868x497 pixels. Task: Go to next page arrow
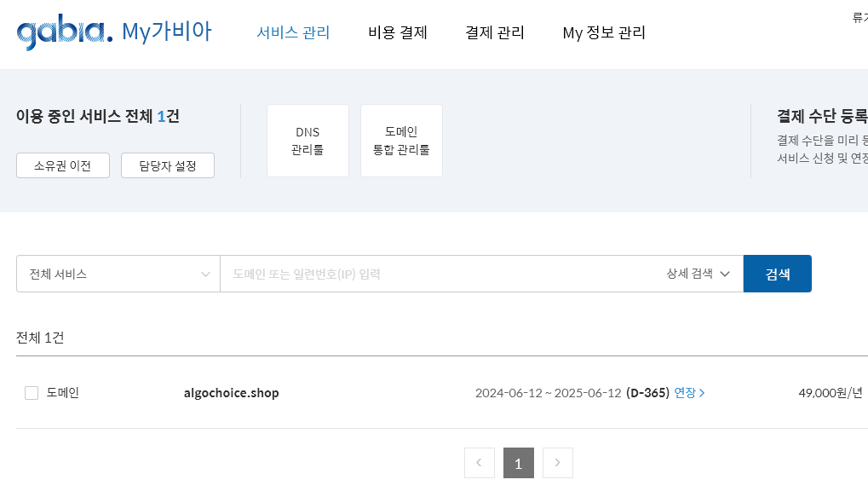click(x=557, y=463)
